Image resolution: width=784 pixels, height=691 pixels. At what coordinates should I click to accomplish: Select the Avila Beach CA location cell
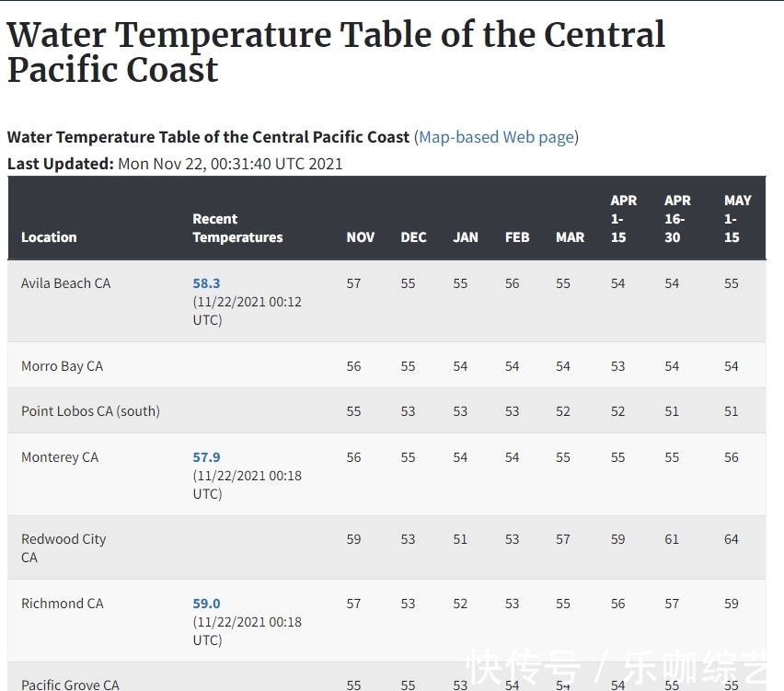(x=65, y=283)
